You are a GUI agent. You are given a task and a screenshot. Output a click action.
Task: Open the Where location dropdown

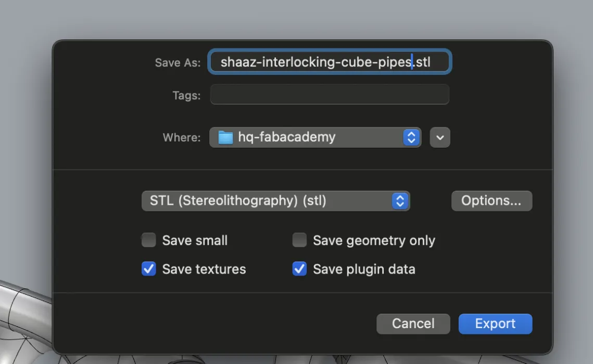tap(315, 137)
